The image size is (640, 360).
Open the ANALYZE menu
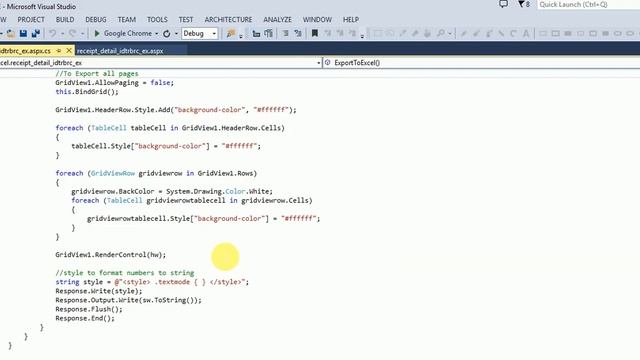(277, 20)
